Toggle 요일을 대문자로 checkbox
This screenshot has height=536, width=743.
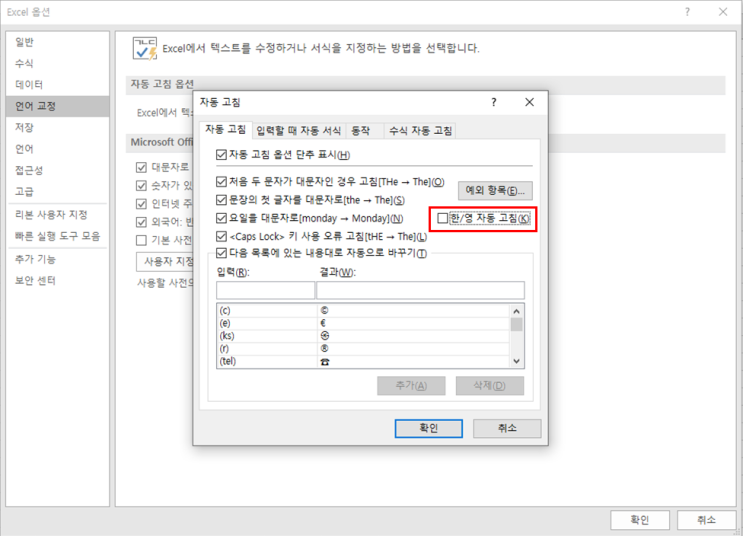click(221, 218)
